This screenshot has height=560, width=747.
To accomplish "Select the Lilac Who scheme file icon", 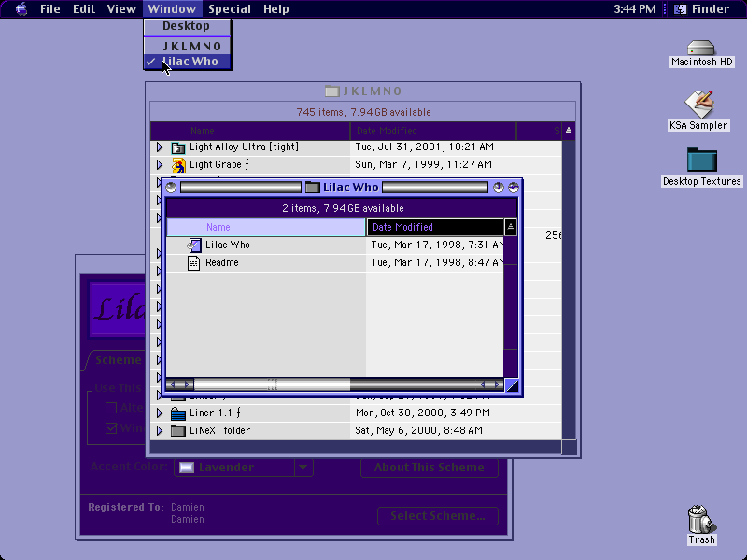I will [194, 245].
